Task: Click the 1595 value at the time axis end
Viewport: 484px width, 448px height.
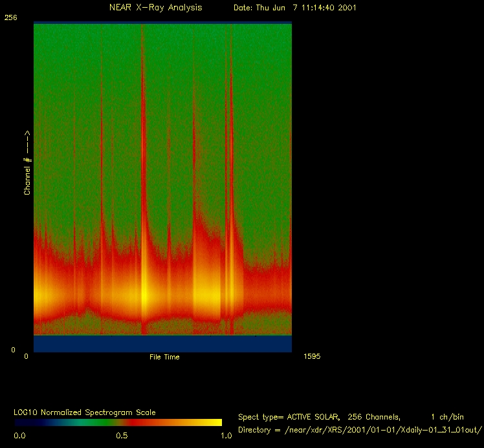Action: (311, 356)
